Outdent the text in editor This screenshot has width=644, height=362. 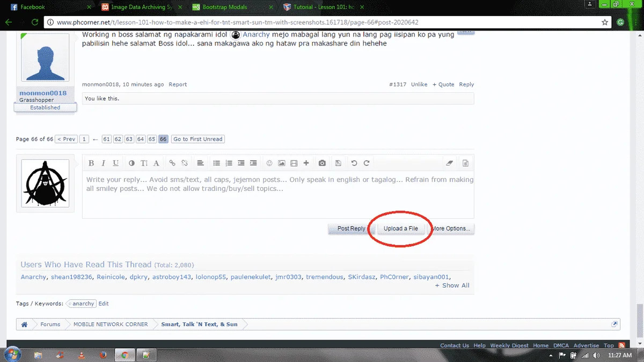241,163
